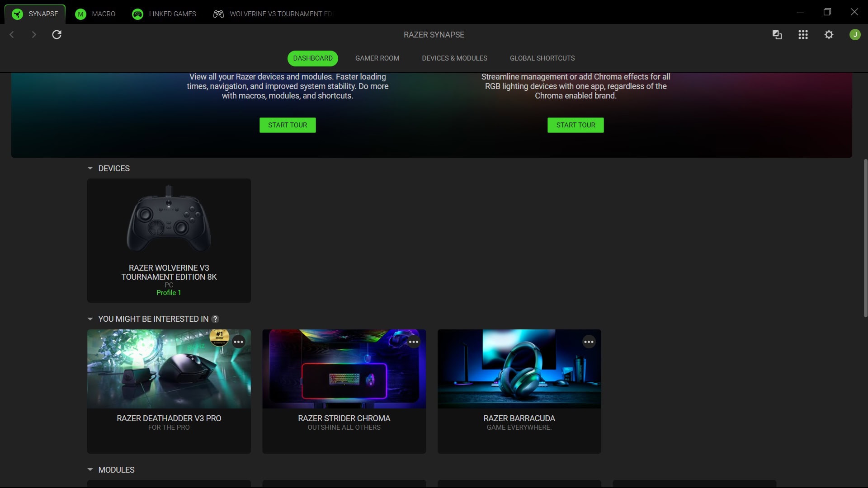This screenshot has width=868, height=488.
Task: Click the profile avatar with letter J
Action: [x=854, y=34]
